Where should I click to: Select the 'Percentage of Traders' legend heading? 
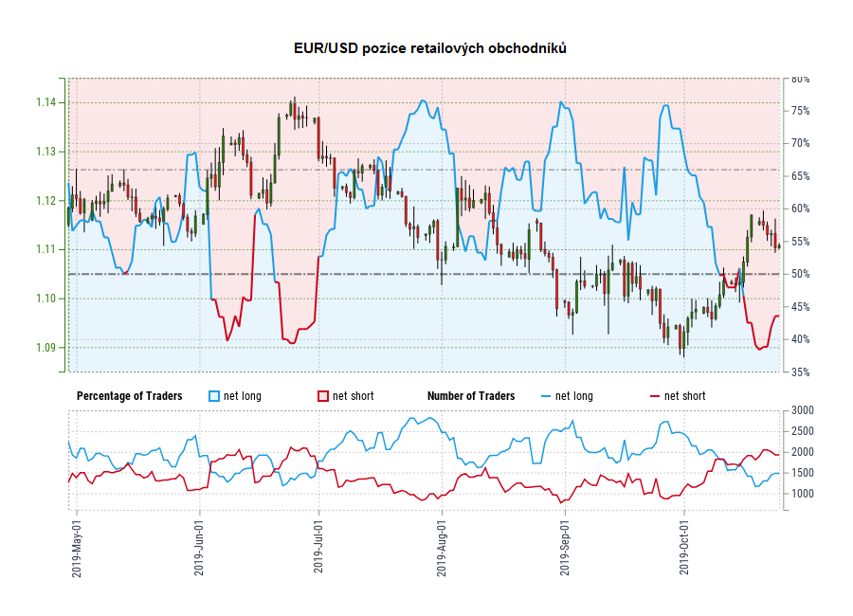pyautogui.click(x=130, y=396)
